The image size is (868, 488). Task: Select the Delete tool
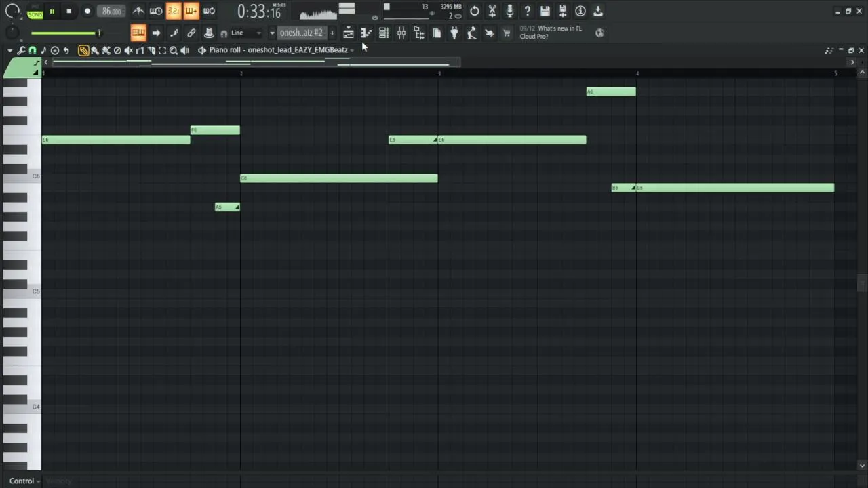coord(117,50)
